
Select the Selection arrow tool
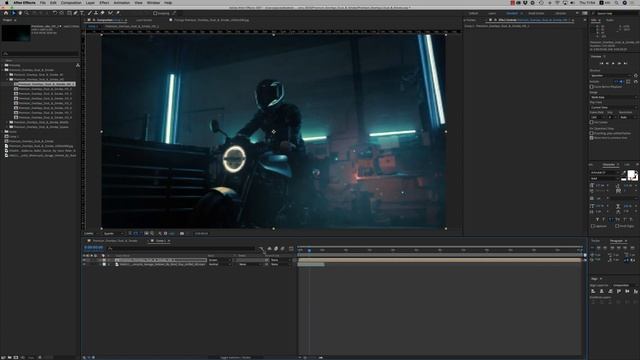click(x=13, y=13)
